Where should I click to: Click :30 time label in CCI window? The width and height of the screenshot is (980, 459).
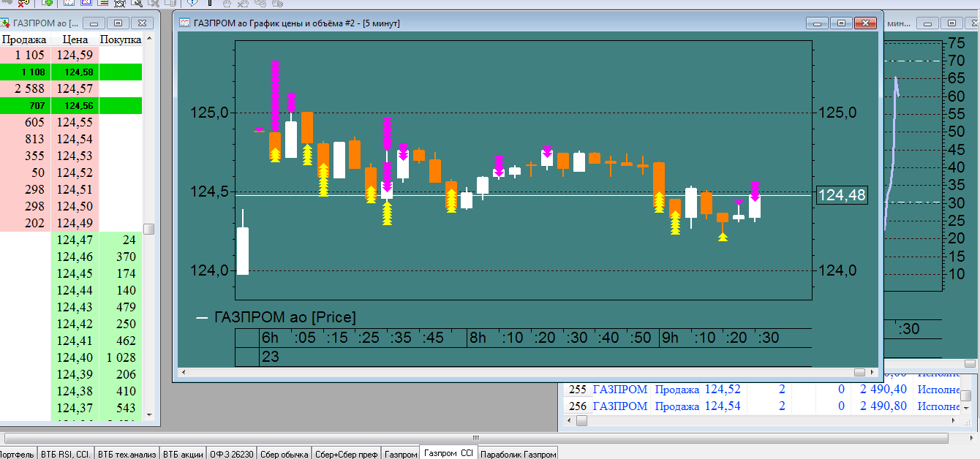click(909, 329)
